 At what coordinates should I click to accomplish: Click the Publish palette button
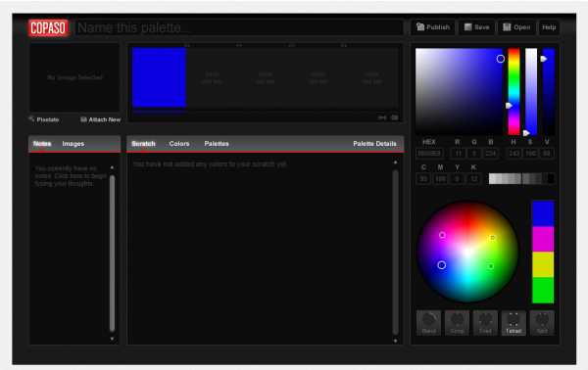(433, 27)
